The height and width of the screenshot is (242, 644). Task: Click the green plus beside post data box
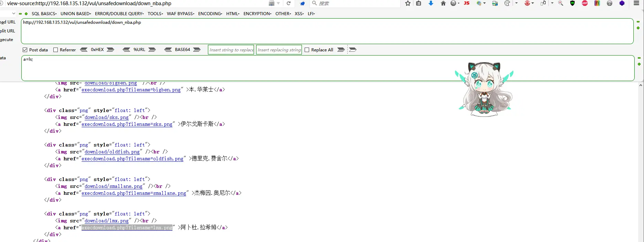coord(639,64)
